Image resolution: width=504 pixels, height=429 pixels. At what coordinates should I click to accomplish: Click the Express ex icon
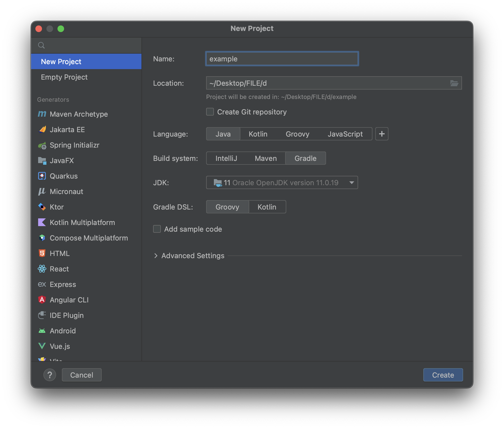click(x=42, y=284)
